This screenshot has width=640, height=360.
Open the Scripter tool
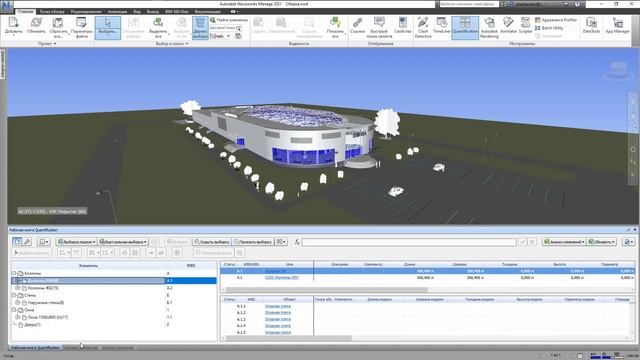coord(525,25)
